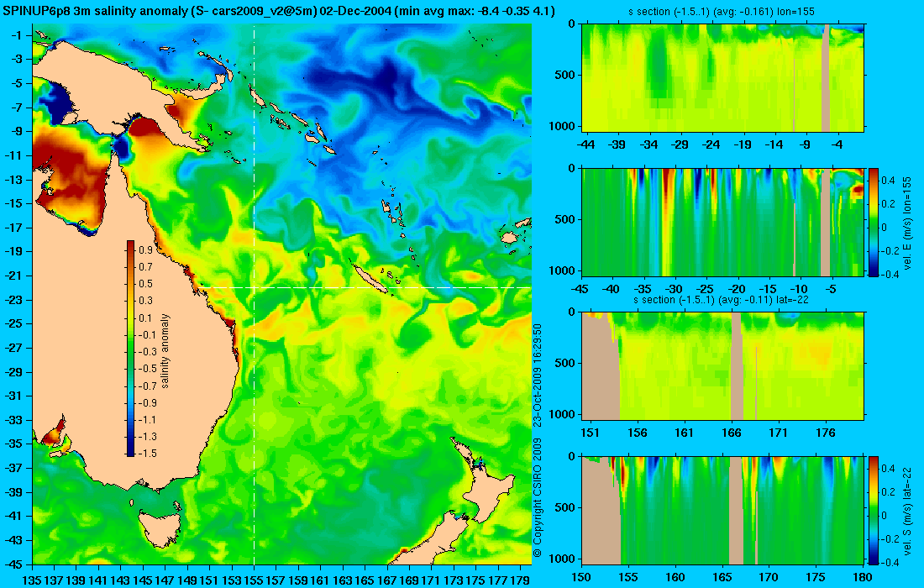
Task: Click longitude tick 167 on the main map axis
Action: (387, 580)
